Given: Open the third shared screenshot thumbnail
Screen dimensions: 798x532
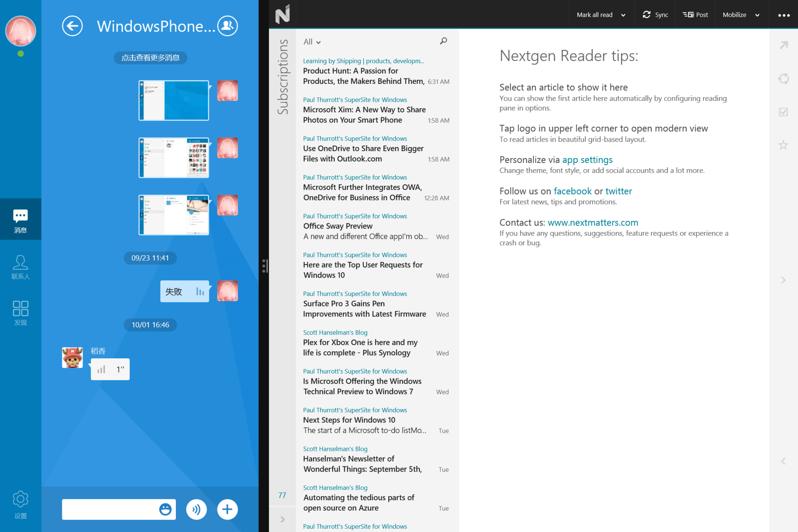Looking at the screenshot, I should point(174,215).
